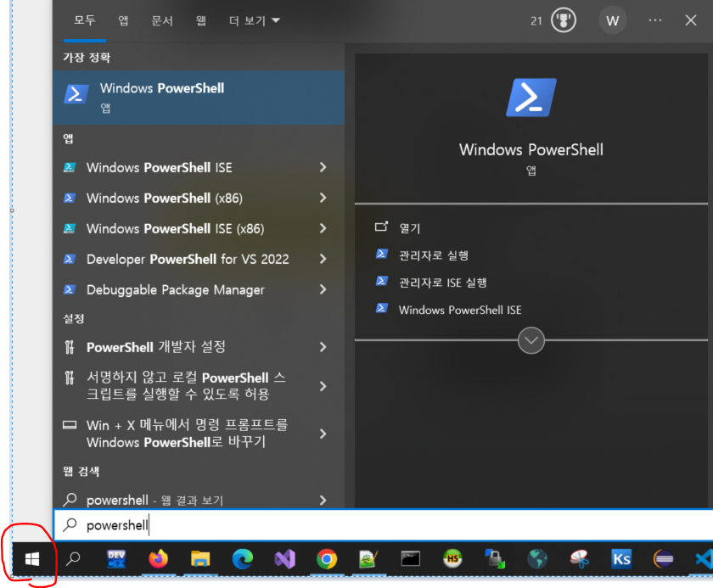Click the large PowerShell icon in preview
This screenshot has width=713, height=588.
[531, 98]
